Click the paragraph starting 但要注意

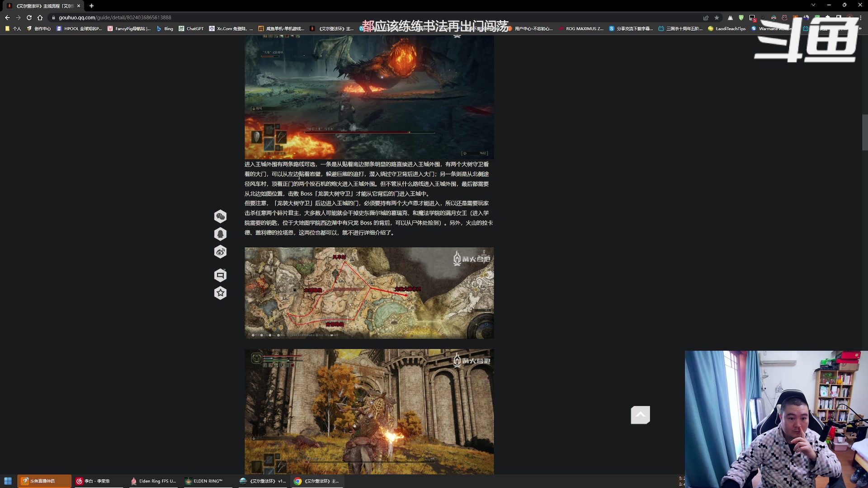[x=369, y=218]
